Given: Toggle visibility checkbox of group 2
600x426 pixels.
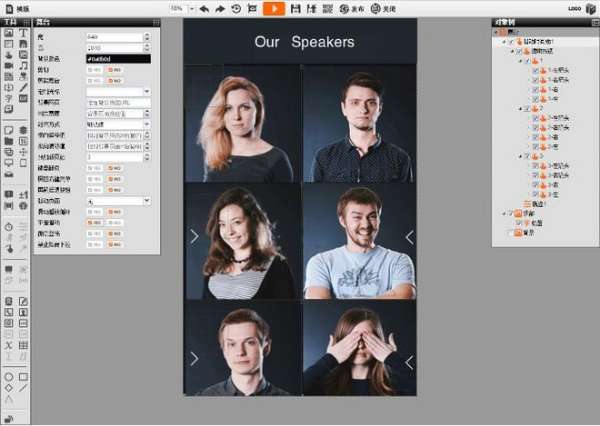Looking at the screenshot, I should pyautogui.click(x=527, y=108).
